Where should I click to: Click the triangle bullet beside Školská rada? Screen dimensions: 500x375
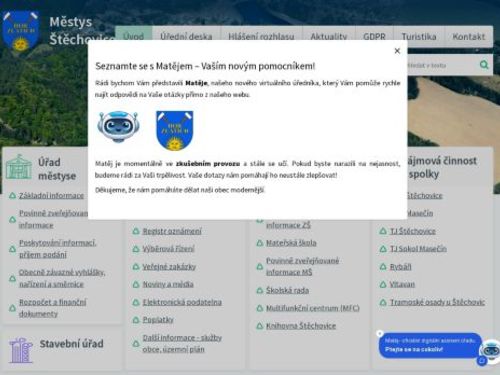click(x=260, y=290)
